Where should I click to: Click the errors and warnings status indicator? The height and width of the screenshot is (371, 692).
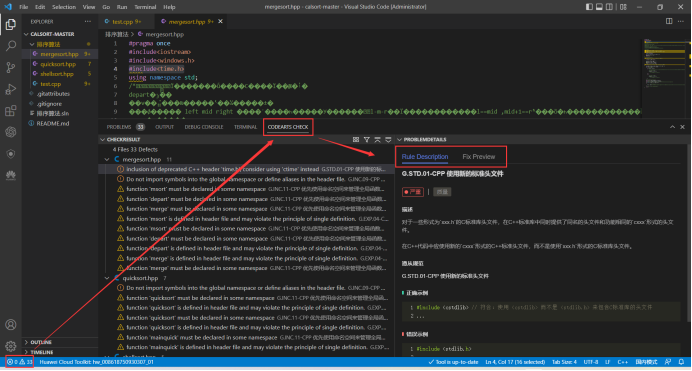20,362
